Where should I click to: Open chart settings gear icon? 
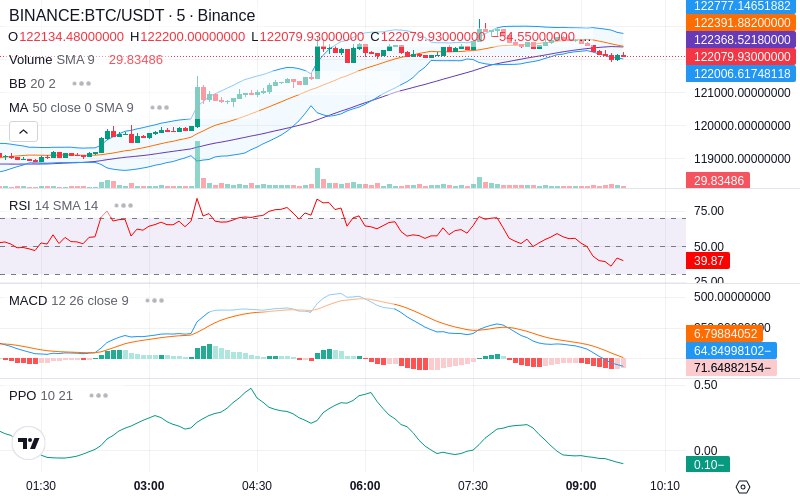(x=743, y=487)
